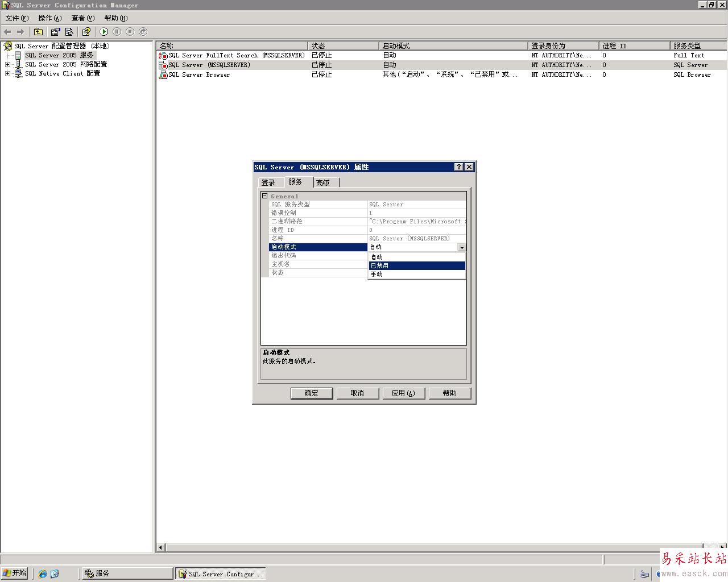Screen dimensions: 728x582
Task: Collapse the General property category
Action: (264, 196)
